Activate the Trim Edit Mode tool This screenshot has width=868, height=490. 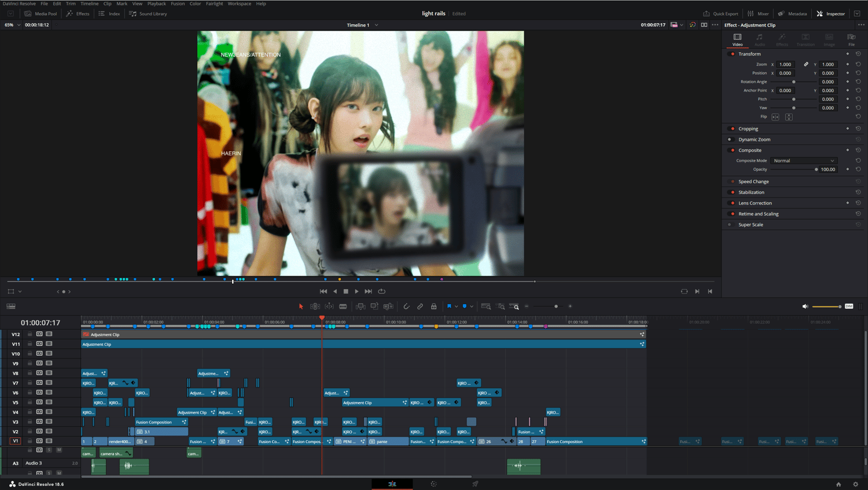click(315, 306)
